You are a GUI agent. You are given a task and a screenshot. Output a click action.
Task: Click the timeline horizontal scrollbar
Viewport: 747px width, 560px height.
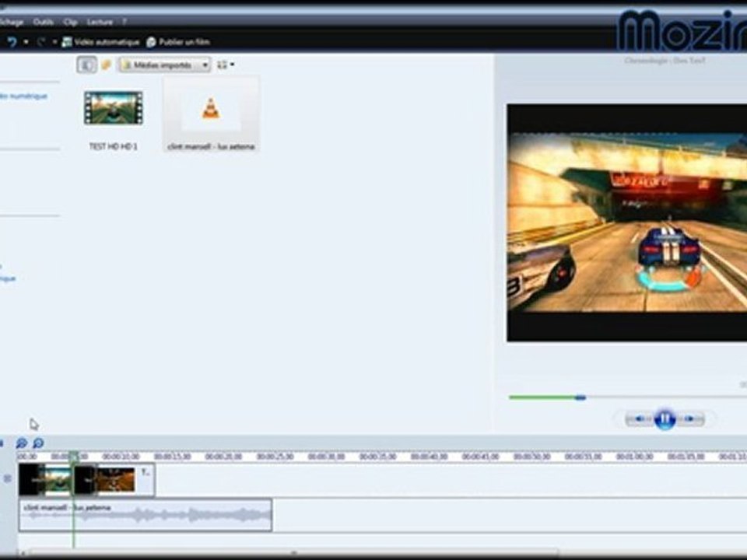coord(293,553)
